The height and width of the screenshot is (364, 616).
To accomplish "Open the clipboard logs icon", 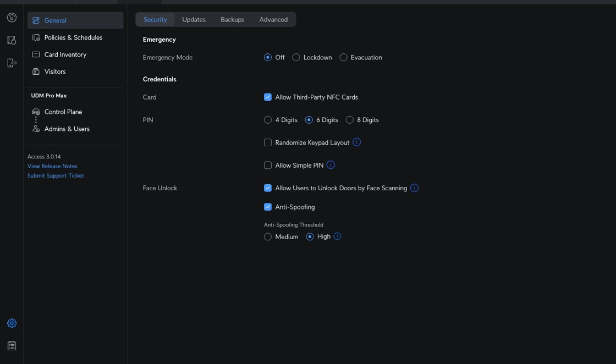I will (x=12, y=346).
